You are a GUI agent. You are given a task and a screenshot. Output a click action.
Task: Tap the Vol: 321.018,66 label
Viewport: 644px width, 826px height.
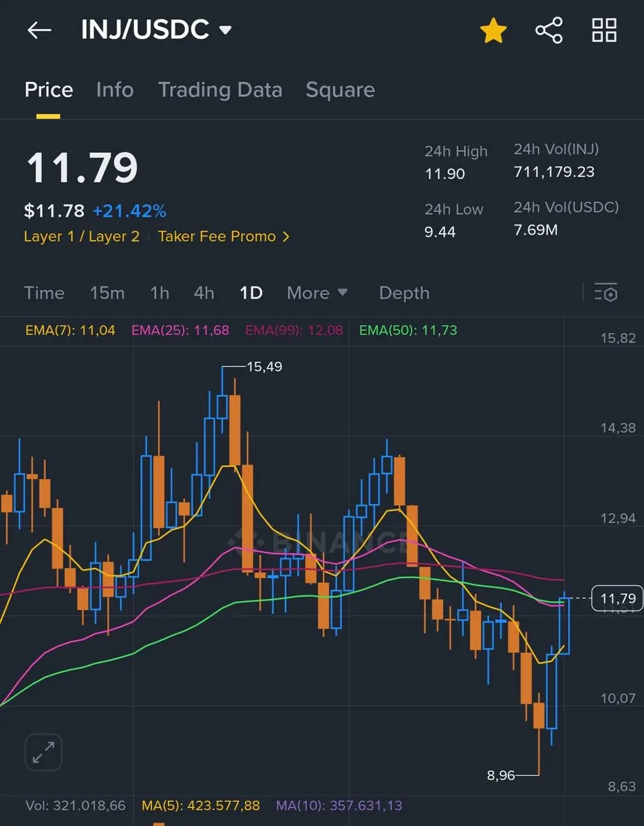pos(76,805)
